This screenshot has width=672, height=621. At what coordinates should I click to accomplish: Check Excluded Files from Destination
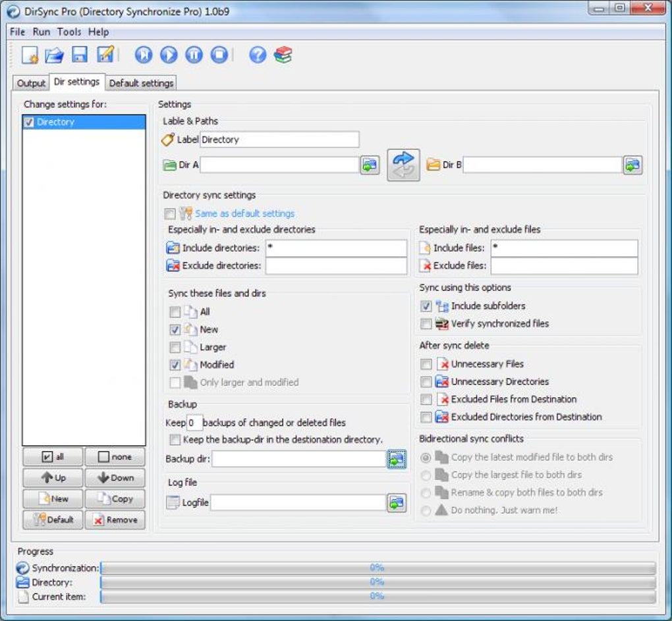tap(426, 400)
